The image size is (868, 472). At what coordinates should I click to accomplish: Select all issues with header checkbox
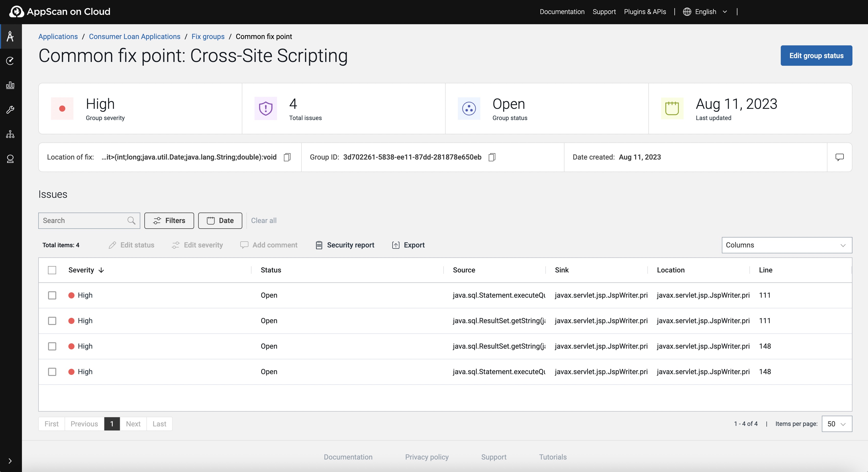52,270
